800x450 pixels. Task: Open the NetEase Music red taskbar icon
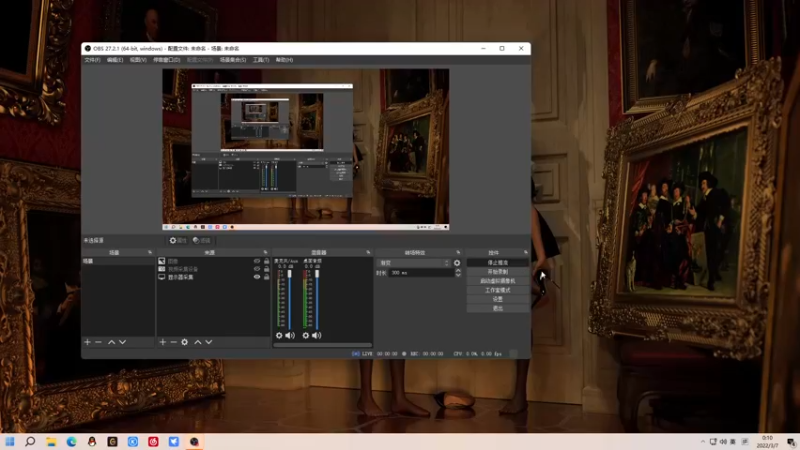(153, 441)
